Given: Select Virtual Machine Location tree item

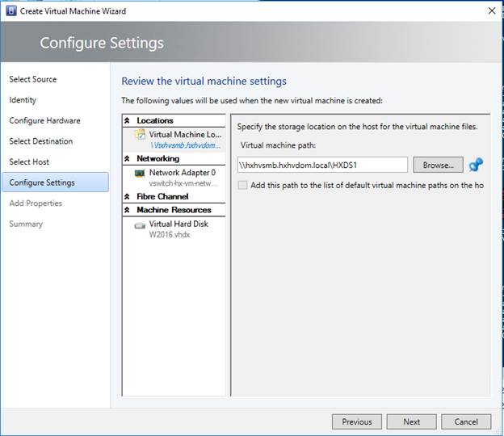Looking at the screenshot, I should coord(174,140).
